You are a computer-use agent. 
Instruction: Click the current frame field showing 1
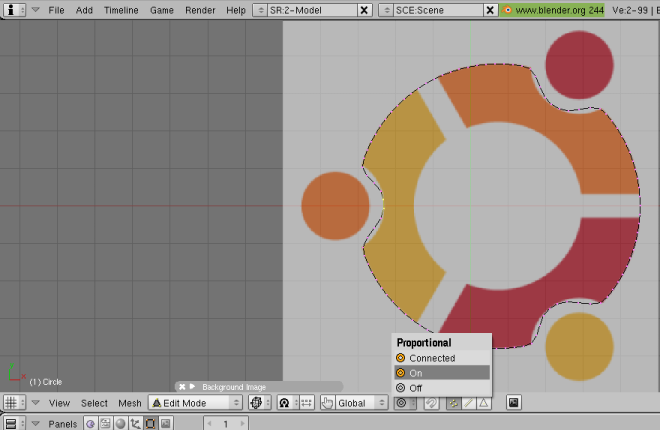(226, 423)
